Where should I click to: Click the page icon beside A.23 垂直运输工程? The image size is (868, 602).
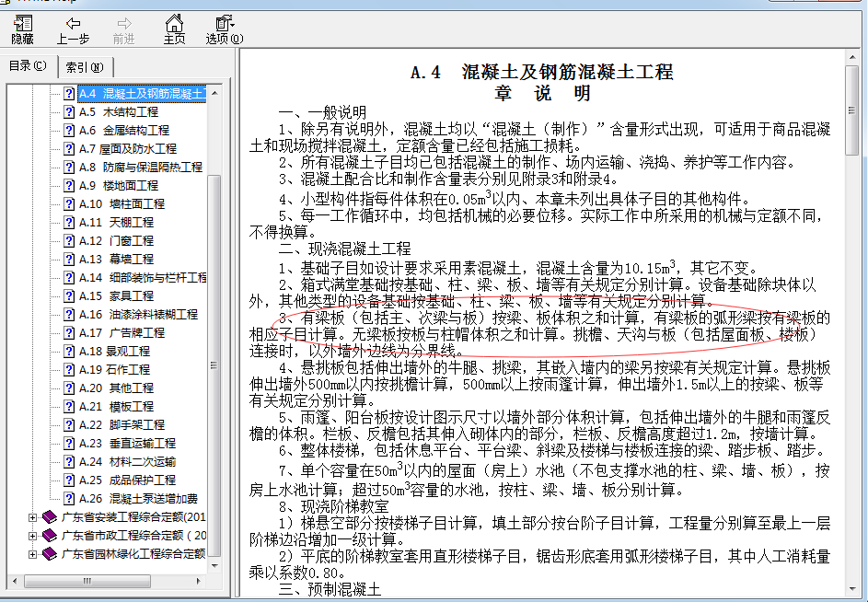[69, 443]
